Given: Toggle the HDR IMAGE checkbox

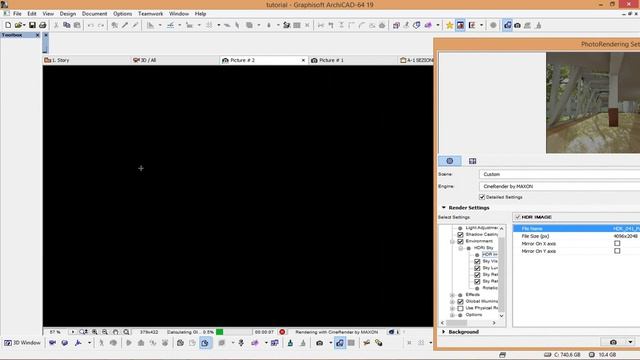Looking at the screenshot, I should (518, 217).
